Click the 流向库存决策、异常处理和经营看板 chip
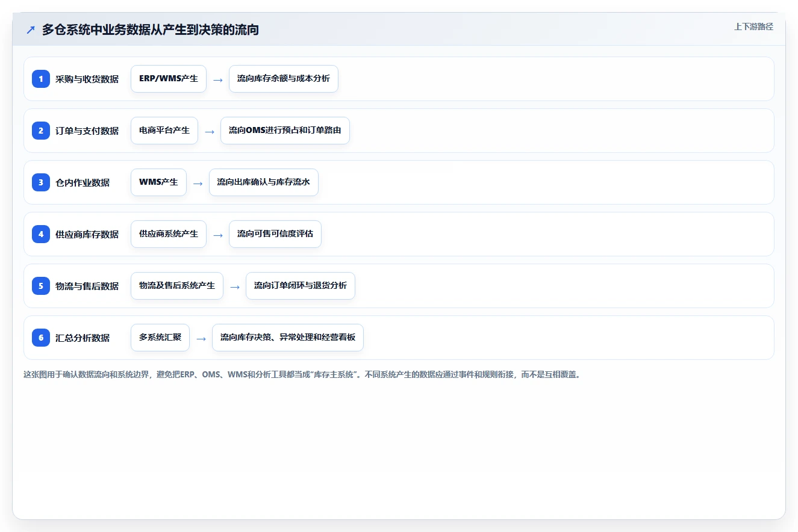Screen dimensions: 798x532 pos(288,338)
